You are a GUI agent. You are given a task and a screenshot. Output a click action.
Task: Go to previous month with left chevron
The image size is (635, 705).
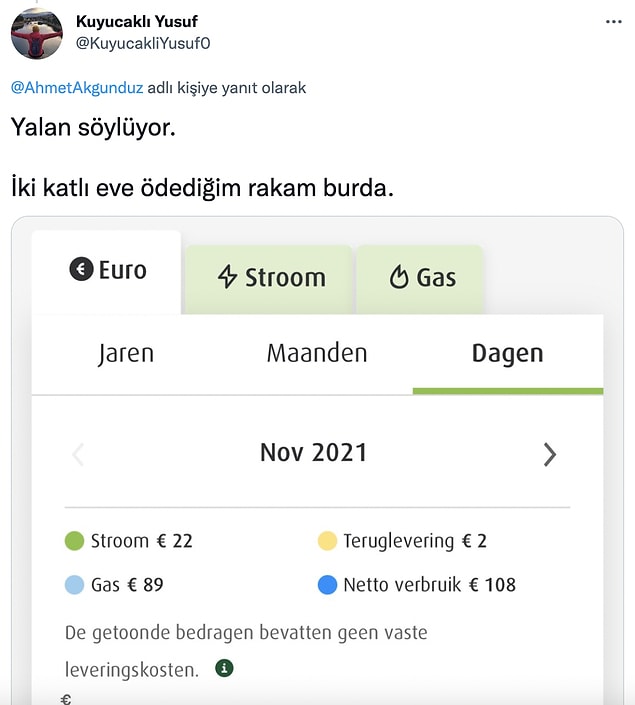click(x=78, y=455)
